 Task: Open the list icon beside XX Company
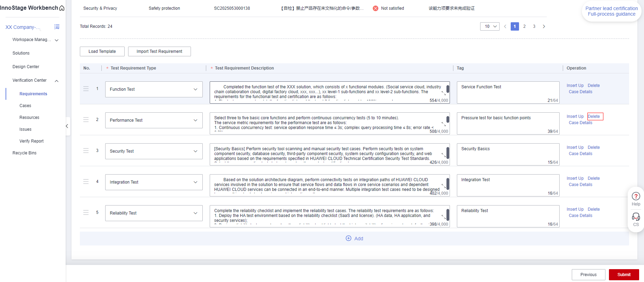pyautogui.click(x=57, y=27)
